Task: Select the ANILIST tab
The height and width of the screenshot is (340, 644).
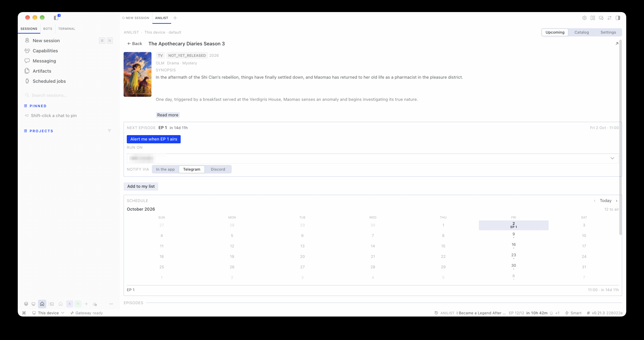Action: 162,18
